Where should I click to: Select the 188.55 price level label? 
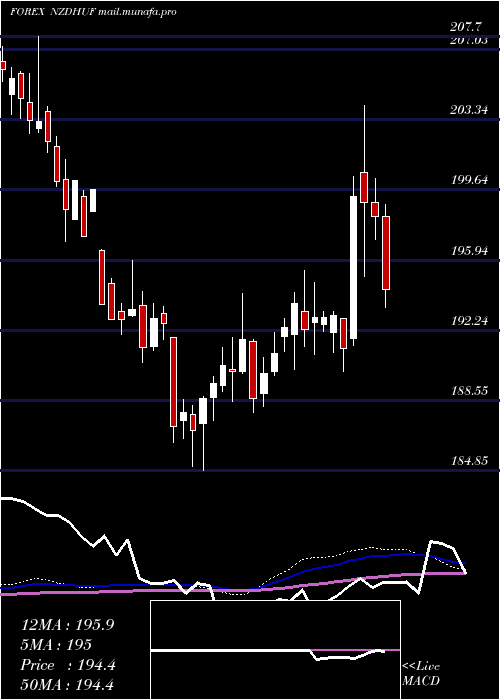[469, 391]
